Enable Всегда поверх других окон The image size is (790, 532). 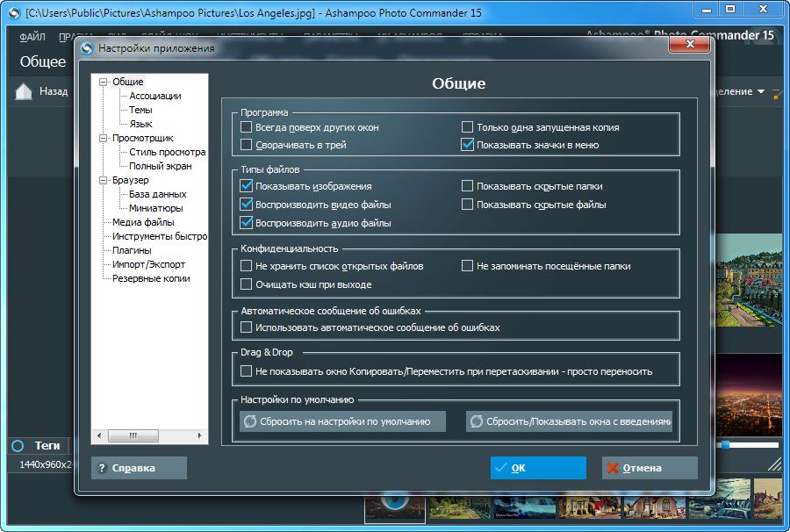coord(247,126)
